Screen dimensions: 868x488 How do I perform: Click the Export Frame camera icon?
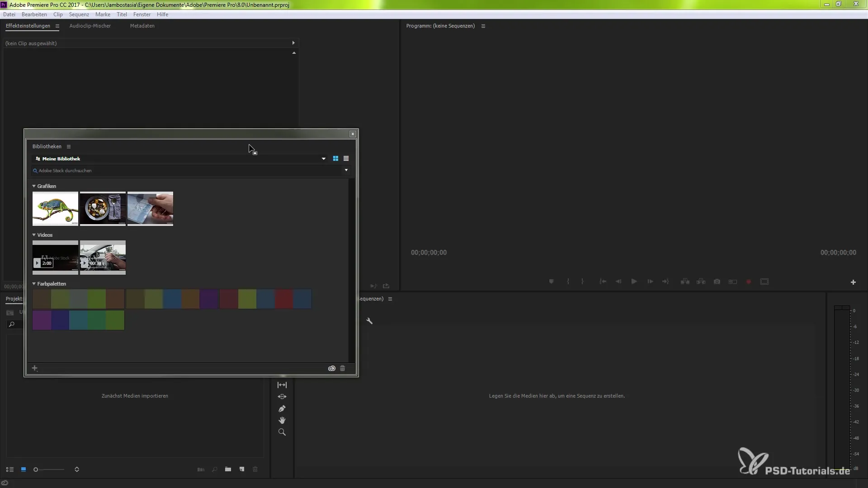tap(717, 282)
